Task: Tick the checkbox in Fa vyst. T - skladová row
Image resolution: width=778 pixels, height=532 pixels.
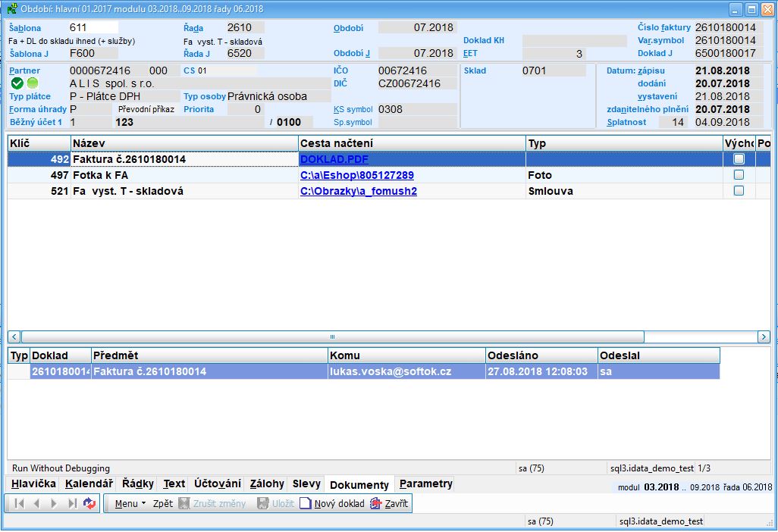Action: pyautogui.click(x=739, y=190)
